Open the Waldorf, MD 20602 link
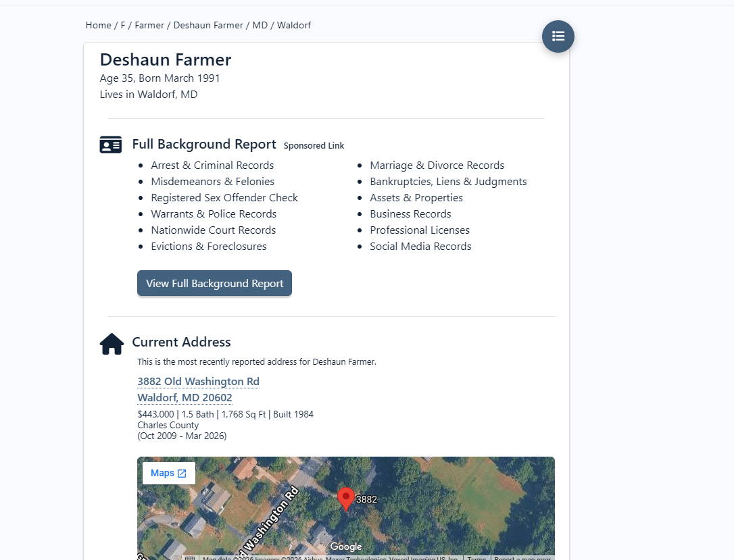 tap(185, 398)
